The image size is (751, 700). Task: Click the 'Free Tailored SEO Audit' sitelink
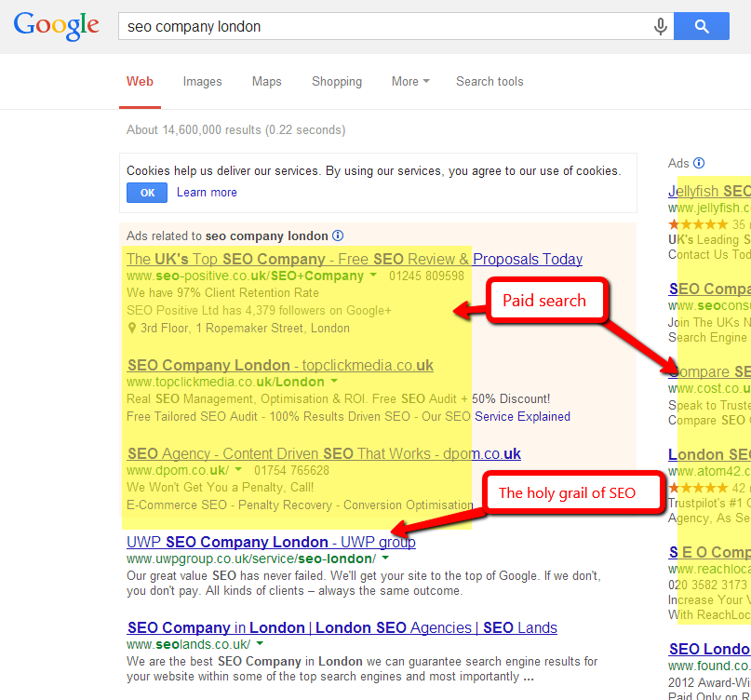pyautogui.click(x=192, y=416)
